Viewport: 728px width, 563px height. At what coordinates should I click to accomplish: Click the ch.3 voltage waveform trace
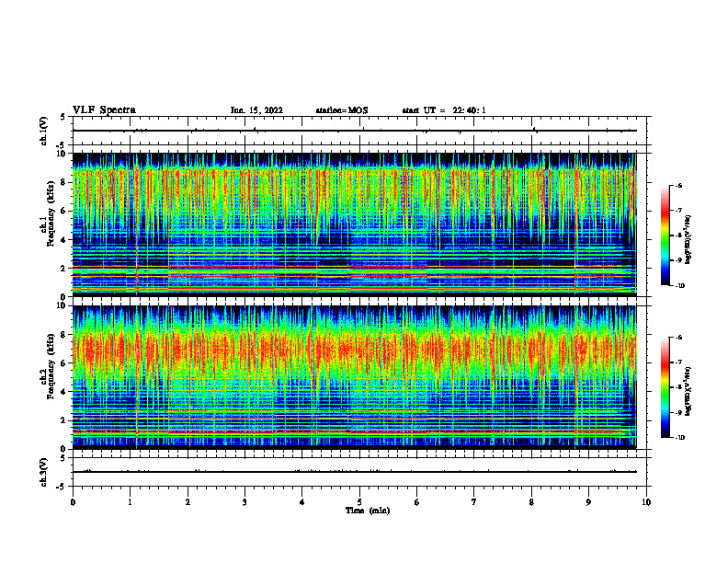coord(355,472)
